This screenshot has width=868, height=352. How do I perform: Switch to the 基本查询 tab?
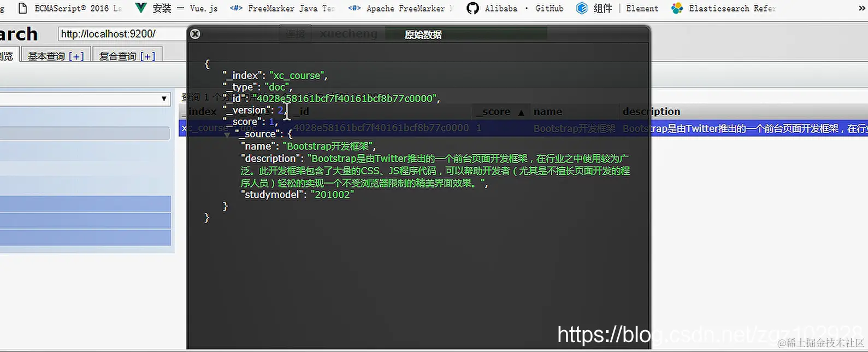(46, 56)
